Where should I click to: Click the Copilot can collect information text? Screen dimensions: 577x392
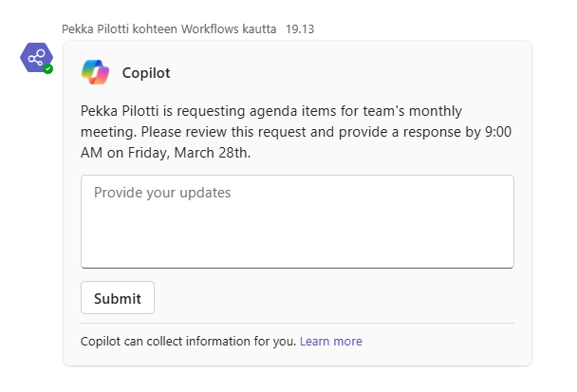(189, 342)
